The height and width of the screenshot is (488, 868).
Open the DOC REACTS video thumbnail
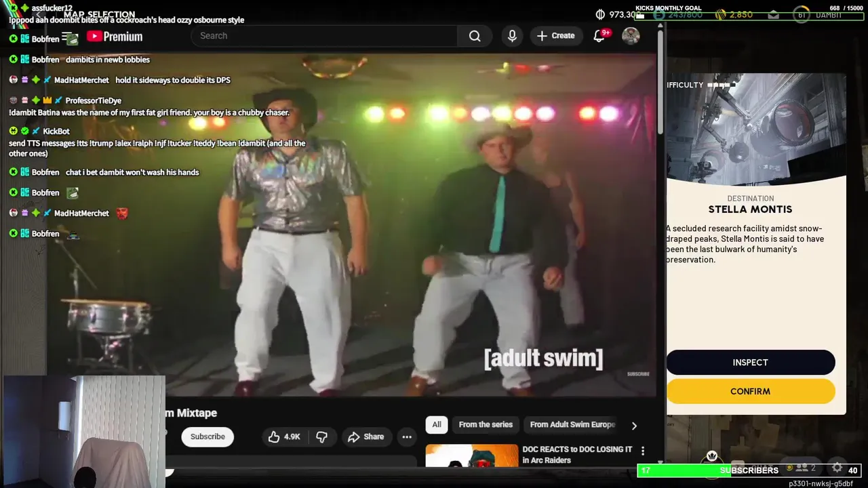tap(471, 456)
